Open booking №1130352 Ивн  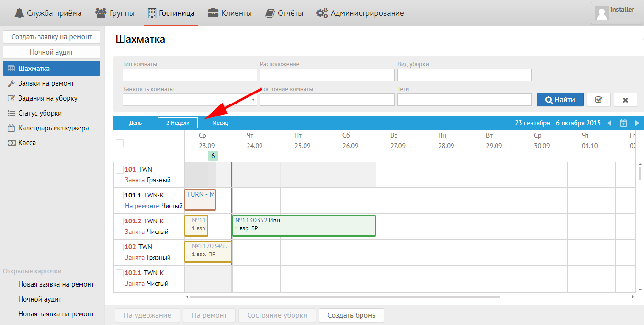point(304,226)
